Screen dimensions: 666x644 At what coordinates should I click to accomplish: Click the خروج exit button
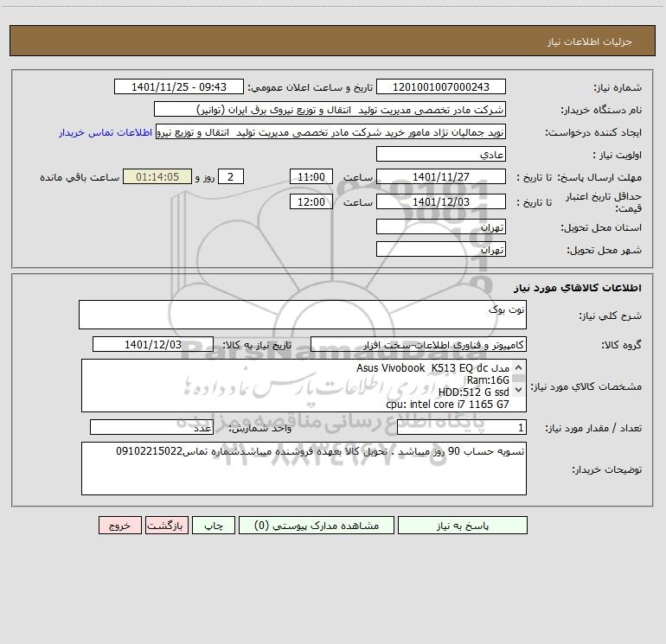pos(119,525)
